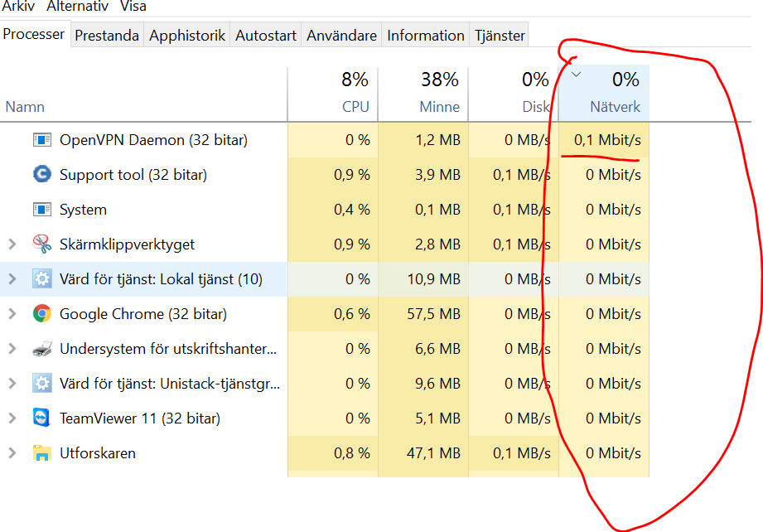Click the Support tool process icon
763x532 pixels.
click(x=41, y=175)
